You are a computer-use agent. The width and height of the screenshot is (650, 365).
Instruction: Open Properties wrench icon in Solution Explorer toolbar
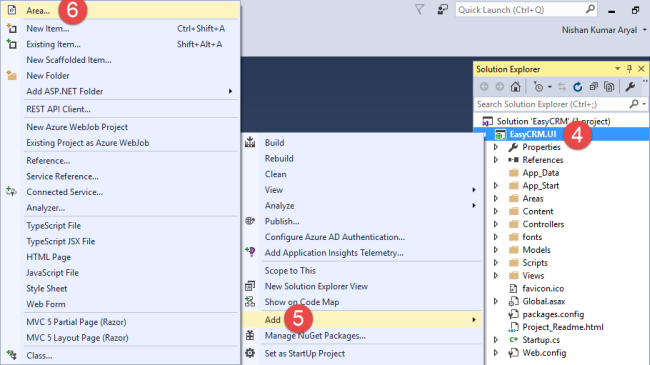click(x=630, y=87)
